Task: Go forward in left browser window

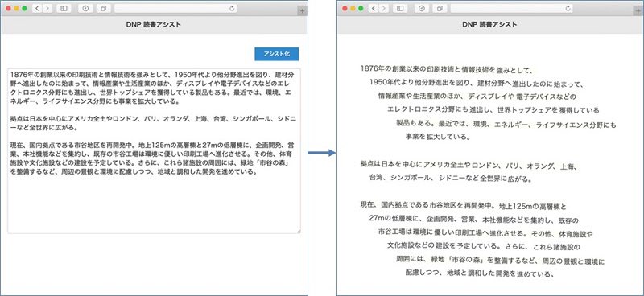Action: pyautogui.click(x=47, y=8)
